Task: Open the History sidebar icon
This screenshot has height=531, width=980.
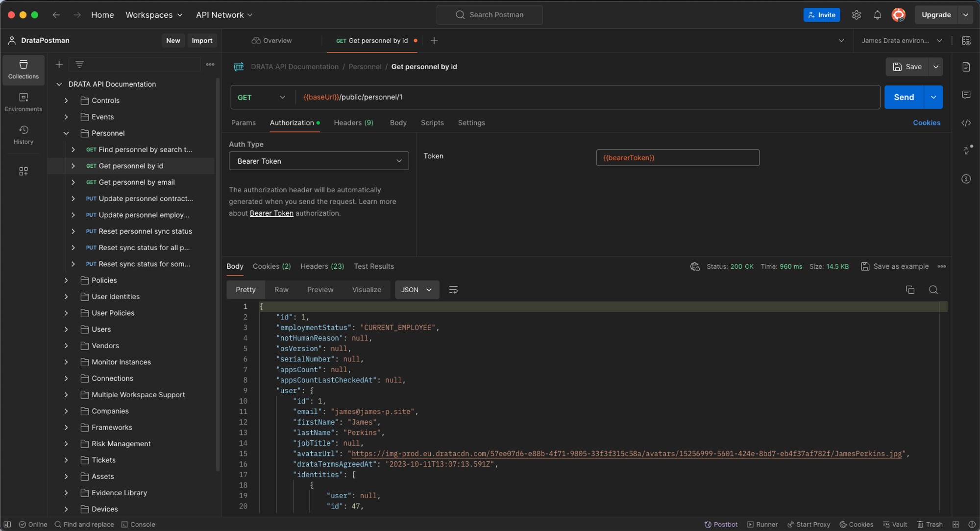Action: (x=23, y=134)
